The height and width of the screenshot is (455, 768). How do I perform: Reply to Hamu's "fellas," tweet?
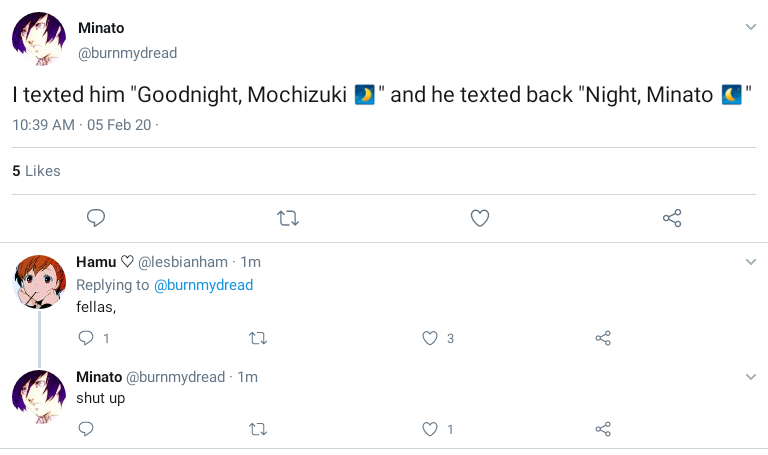click(x=86, y=338)
